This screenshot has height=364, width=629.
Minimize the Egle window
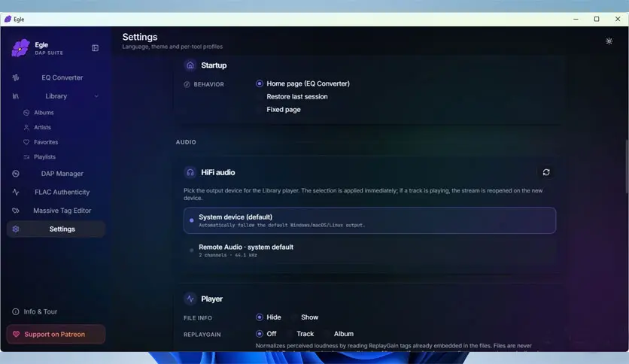[x=576, y=20]
